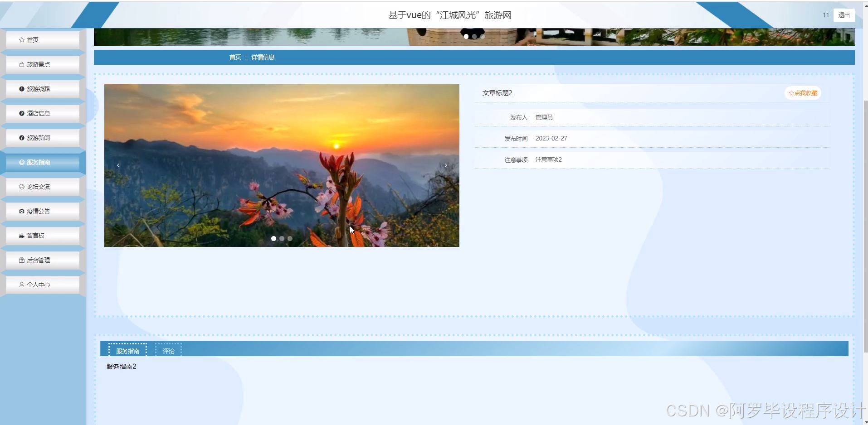Select third dot of top banner carousel
Screen dimensions: 868x425
(x=483, y=36)
